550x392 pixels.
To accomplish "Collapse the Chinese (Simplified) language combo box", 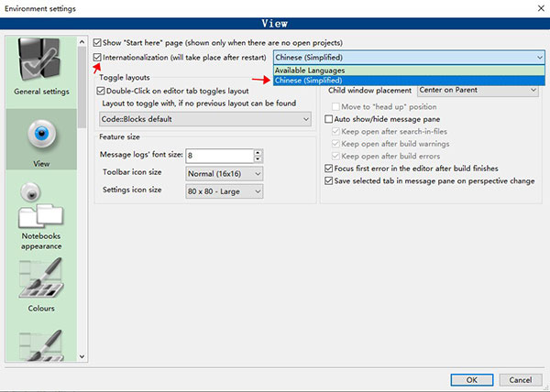I will pyautogui.click(x=409, y=58).
